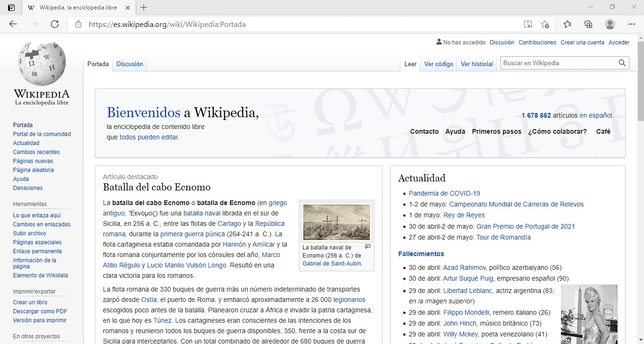Image resolution: width=644 pixels, height=344 pixels.
Task: Open the Ecnomo battle engraving thumbnail
Action: pyautogui.click(x=337, y=222)
